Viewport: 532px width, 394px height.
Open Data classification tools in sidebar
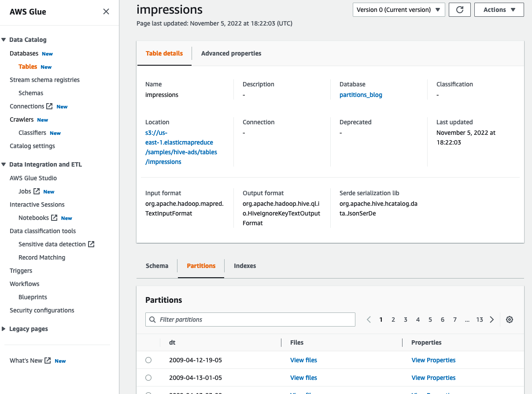tap(43, 231)
